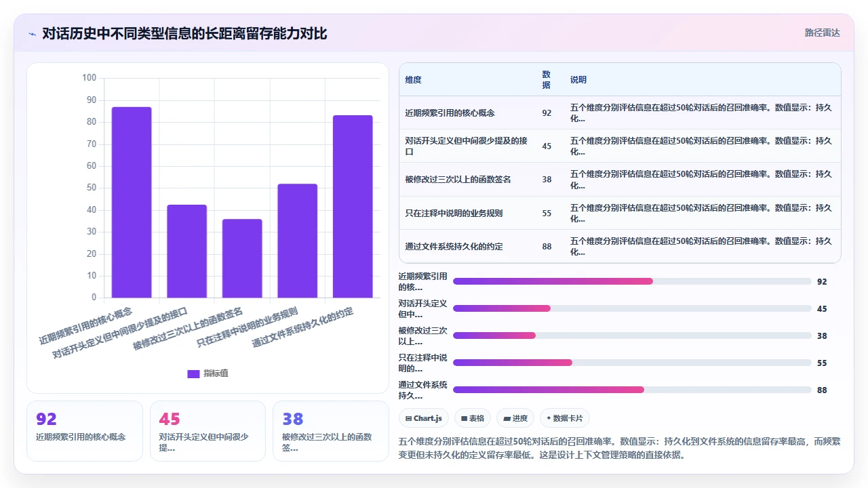Click the chart bar for 只在注释中说明的业务规则

point(298,241)
